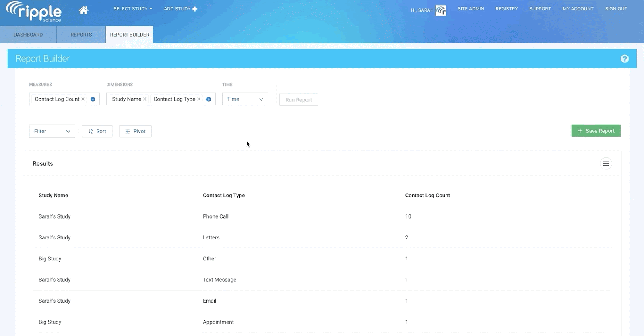This screenshot has width=644, height=336.
Task: Remove the Study Name dimension tag
Action: click(x=144, y=99)
